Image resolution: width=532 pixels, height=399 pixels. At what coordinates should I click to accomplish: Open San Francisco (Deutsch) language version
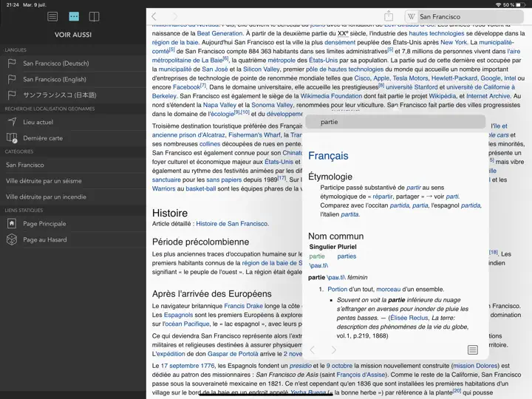[x=73, y=64]
